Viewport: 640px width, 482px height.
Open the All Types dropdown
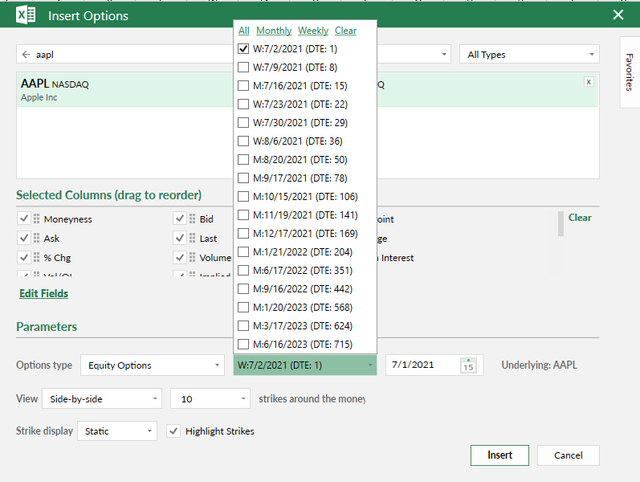click(529, 54)
